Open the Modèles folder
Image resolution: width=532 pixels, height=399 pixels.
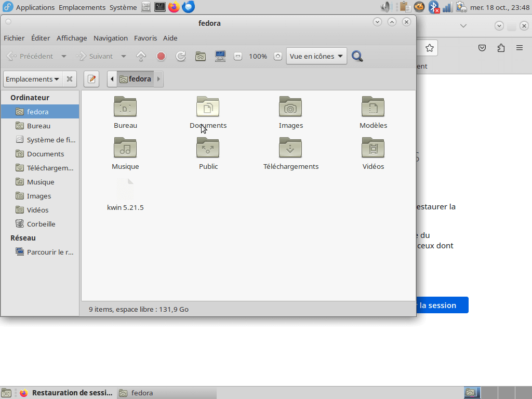tap(373, 107)
